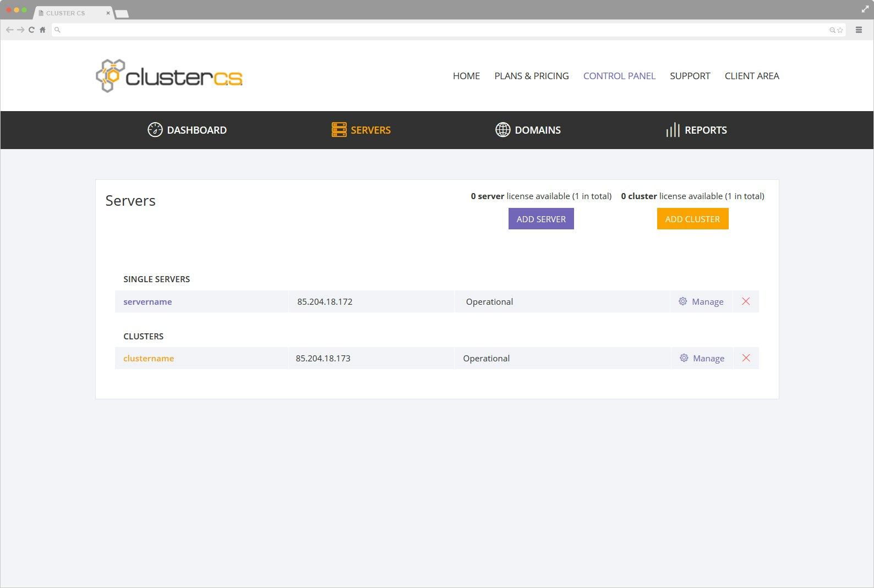Go back with browser back arrow

9,30
